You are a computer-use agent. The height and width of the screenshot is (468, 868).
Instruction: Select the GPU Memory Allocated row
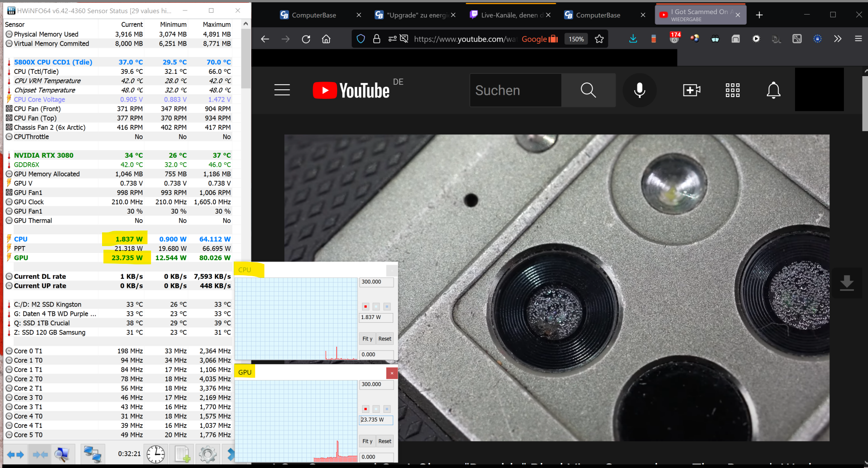[118, 174]
